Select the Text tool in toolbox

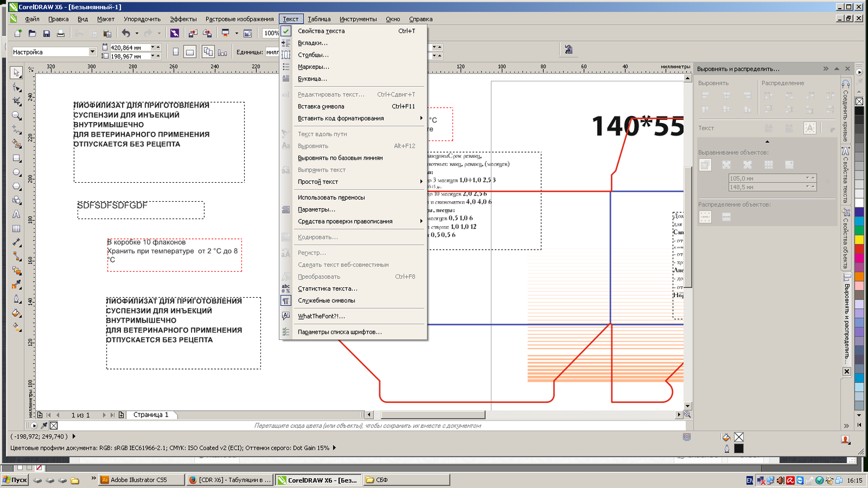pyautogui.click(x=16, y=215)
